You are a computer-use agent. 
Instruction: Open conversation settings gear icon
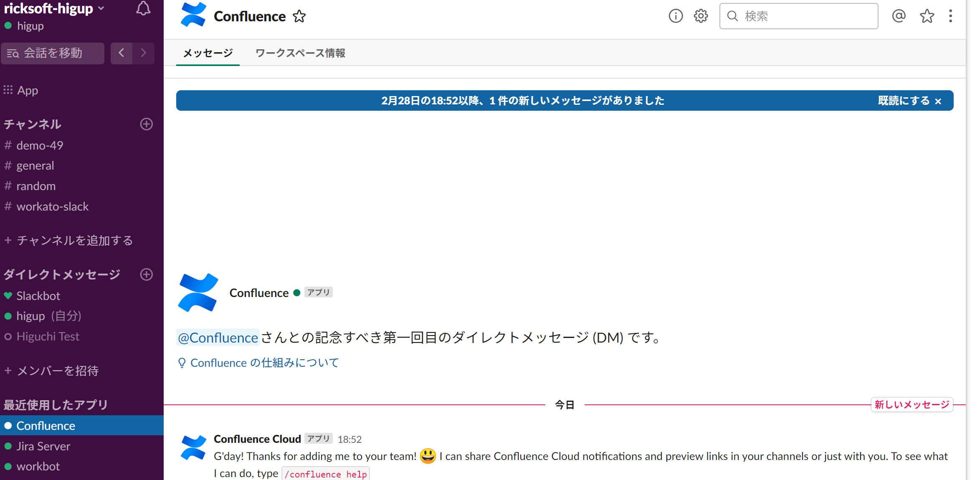701,16
